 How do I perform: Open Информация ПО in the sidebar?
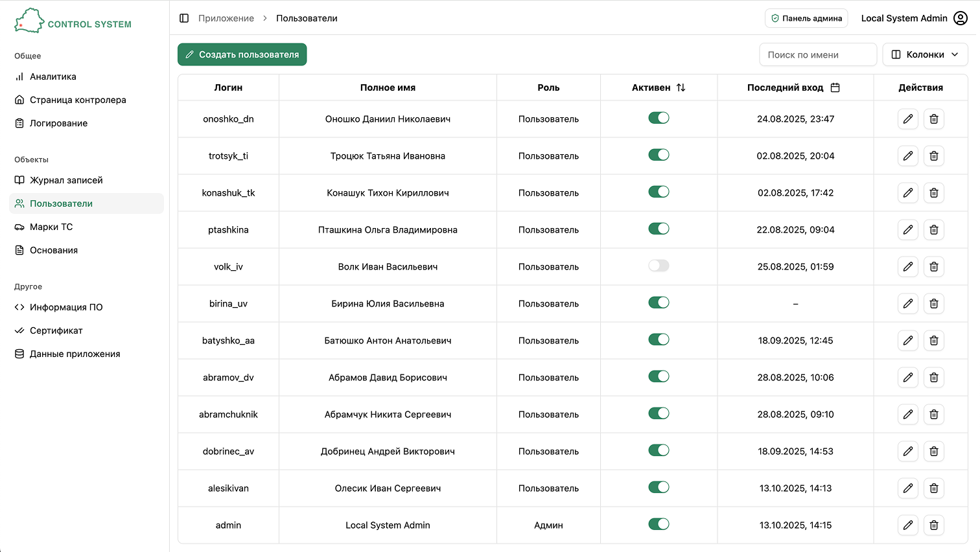coord(86,307)
